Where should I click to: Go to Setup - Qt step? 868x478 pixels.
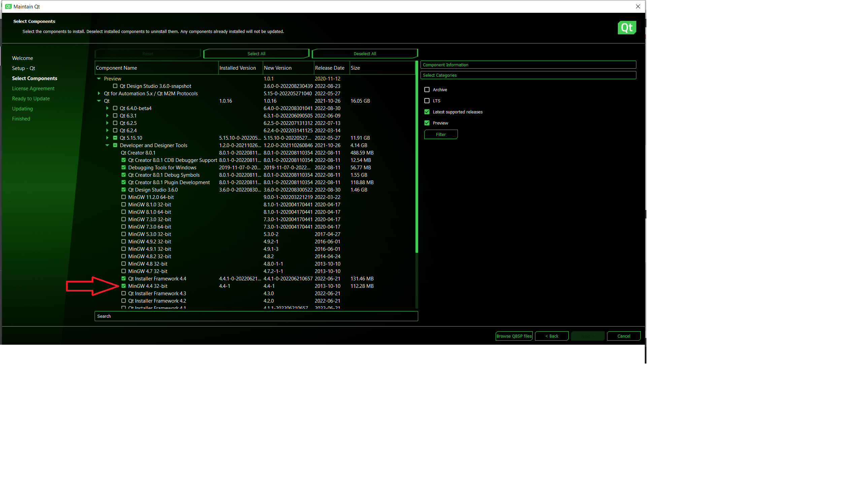tap(24, 68)
